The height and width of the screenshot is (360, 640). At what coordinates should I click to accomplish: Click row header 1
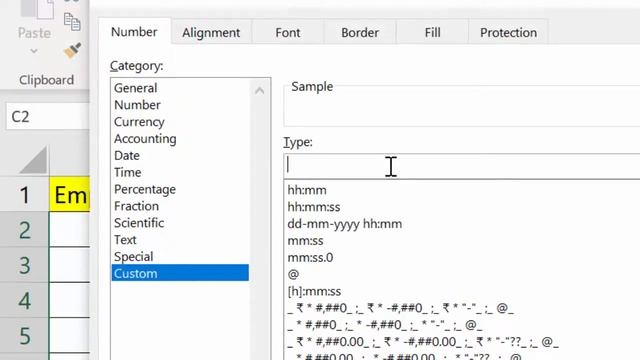click(24, 194)
